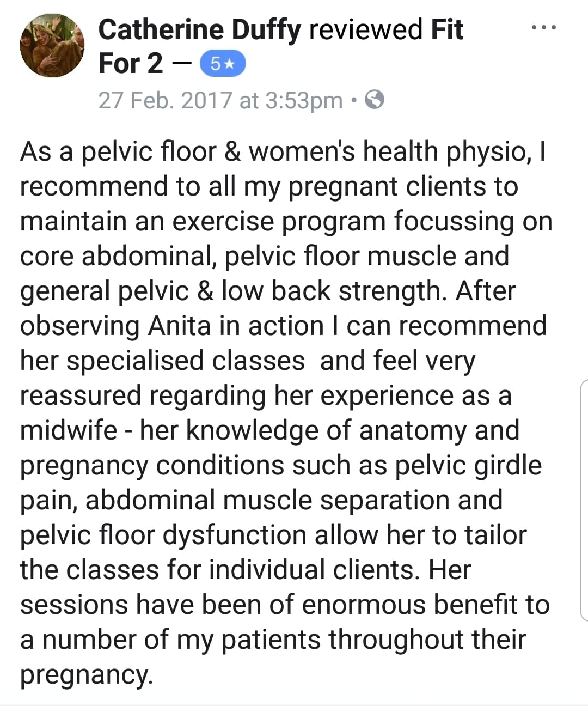Click the word "midwife" in review text
Viewport: 588px width, 706px height.
point(69,430)
